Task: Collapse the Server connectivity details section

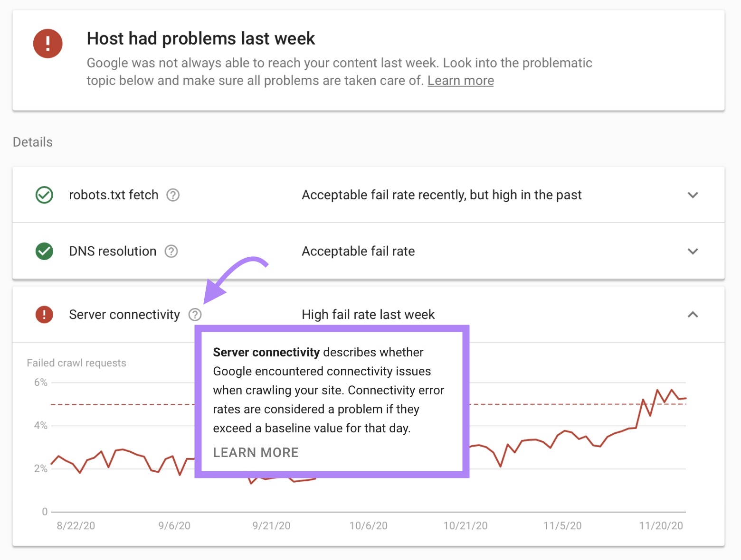Action: point(693,315)
